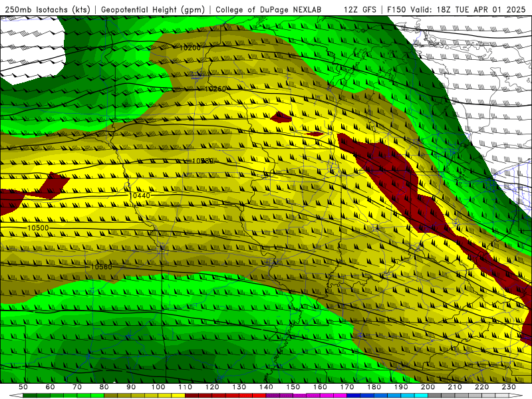Viewport: 532px width, 399px height.
Task: Click the 10500 height contour label
Action: tap(38, 228)
